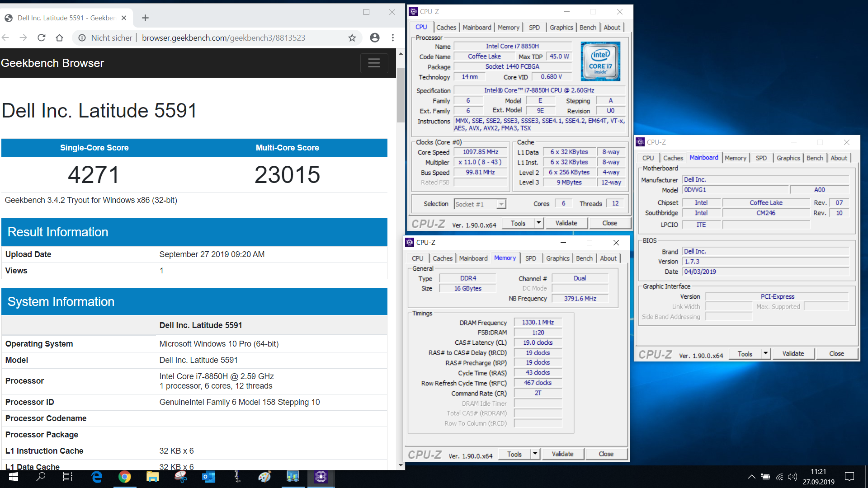Viewport: 868px width, 488px height.
Task: Open the Socket #1 selection dropdown
Action: (480, 204)
